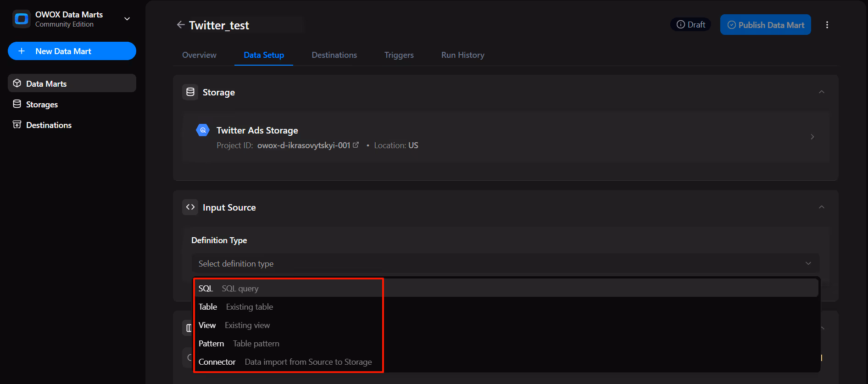Click the Draft status badge

[x=690, y=25]
